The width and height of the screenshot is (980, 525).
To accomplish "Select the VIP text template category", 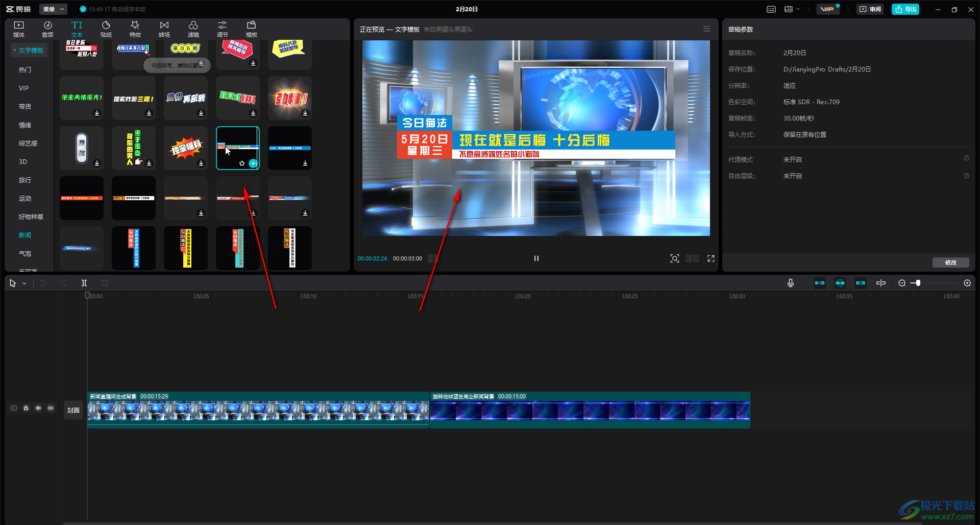I will pyautogui.click(x=24, y=88).
